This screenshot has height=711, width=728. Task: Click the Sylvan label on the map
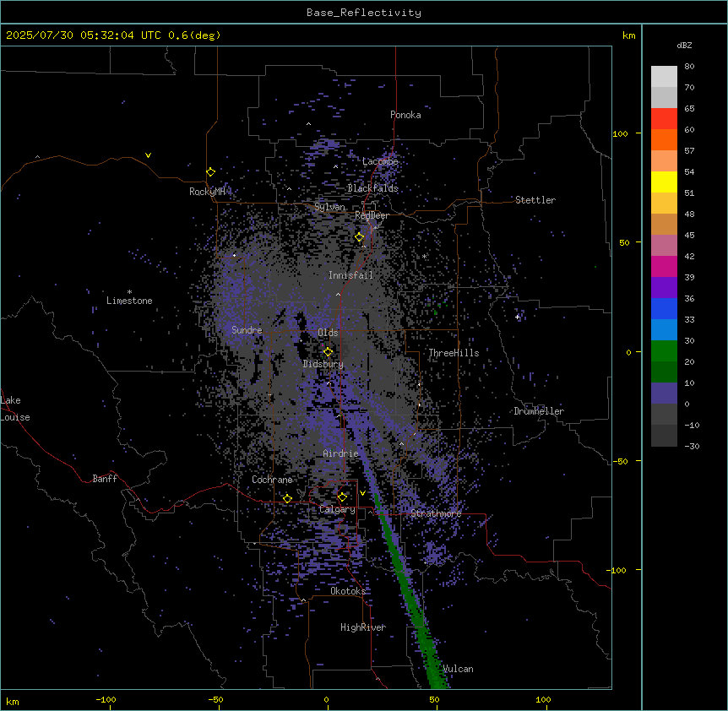(329, 208)
